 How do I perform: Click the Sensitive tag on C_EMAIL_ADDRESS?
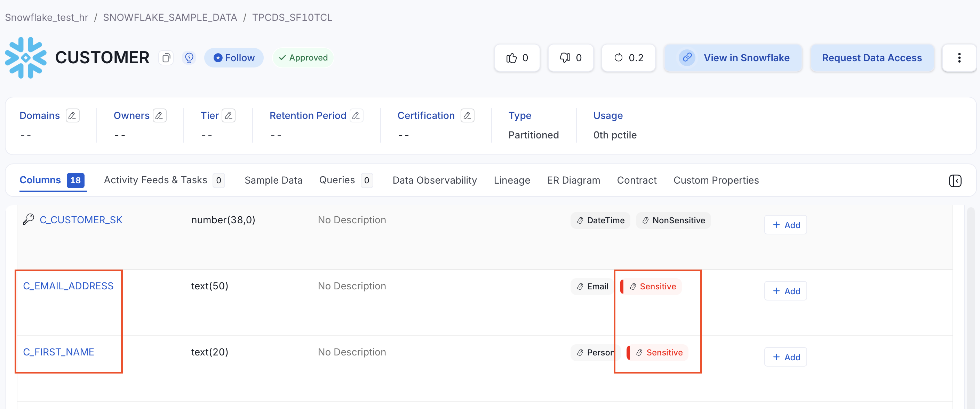651,287
